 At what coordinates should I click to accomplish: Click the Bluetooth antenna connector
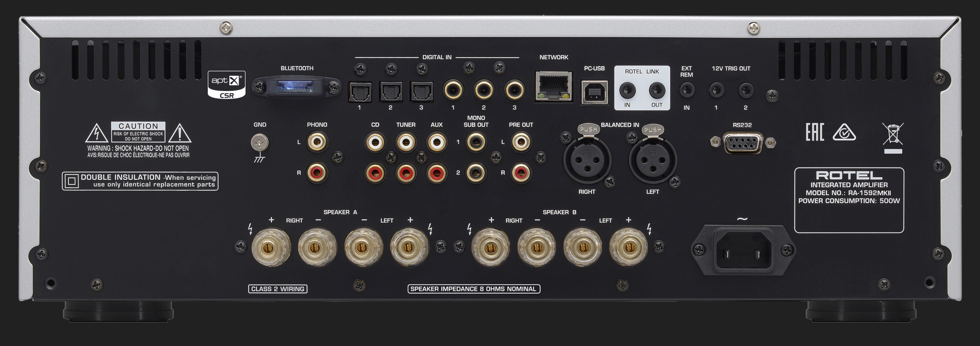click(x=296, y=87)
